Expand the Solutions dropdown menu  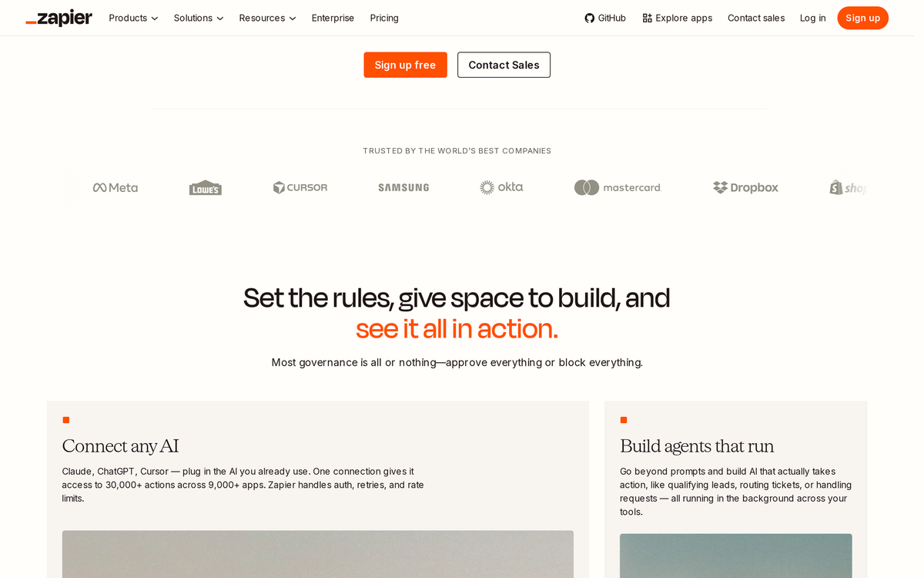pyautogui.click(x=199, y=18)
